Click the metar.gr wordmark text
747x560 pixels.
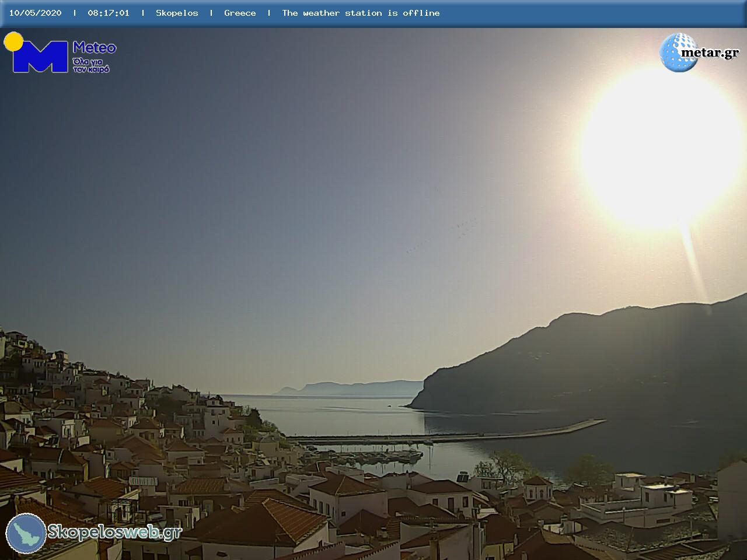(710, 52)
